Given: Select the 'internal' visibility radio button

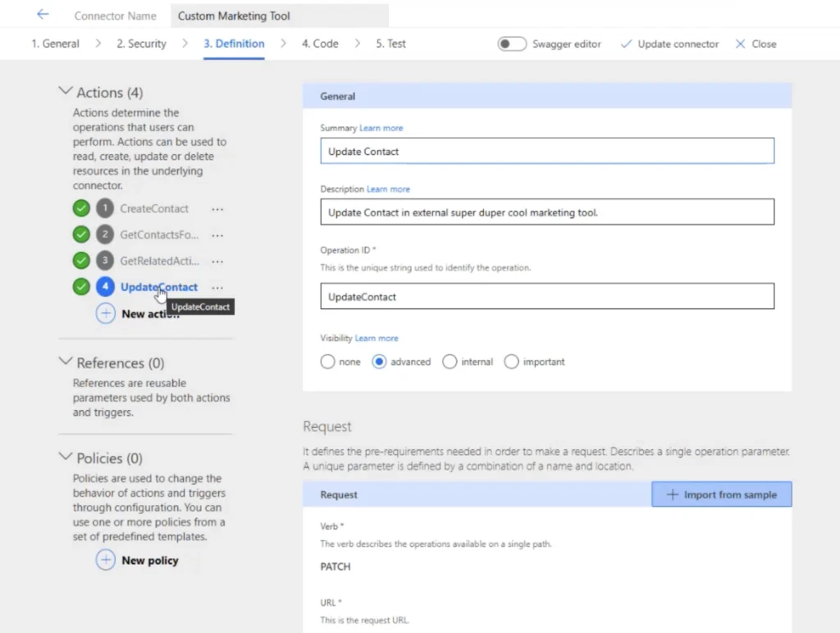Looking at the screenshot, I should point(450,362).
